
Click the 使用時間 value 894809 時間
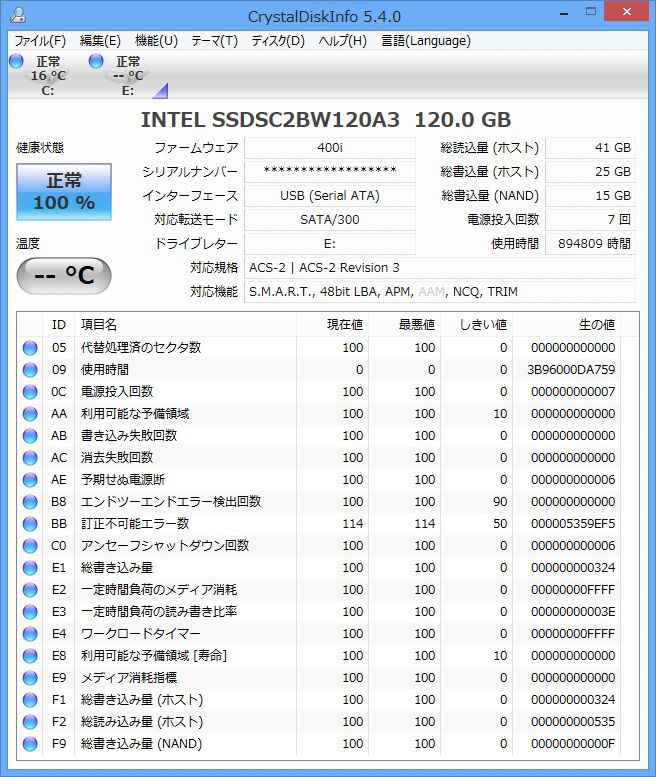pos(590,244)
